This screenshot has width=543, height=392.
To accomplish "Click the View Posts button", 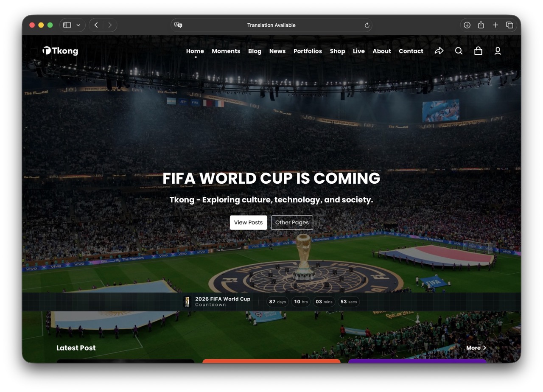I will coord(248,222).
